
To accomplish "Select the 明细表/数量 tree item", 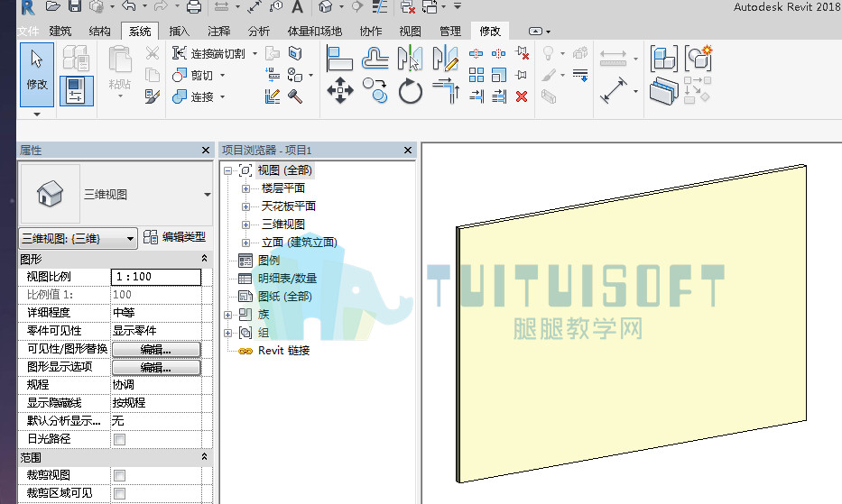I will tap(287, 279).
